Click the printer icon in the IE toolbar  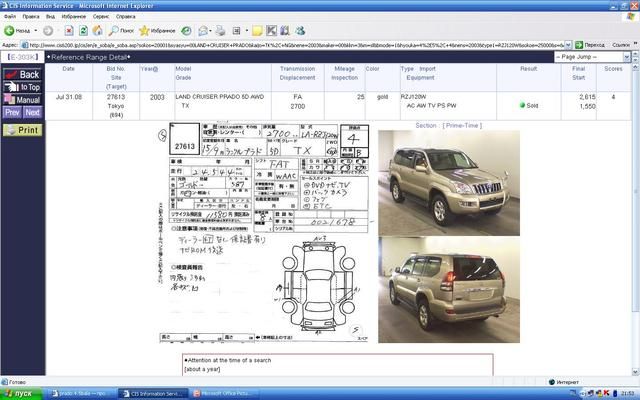[x=220, y=31]
